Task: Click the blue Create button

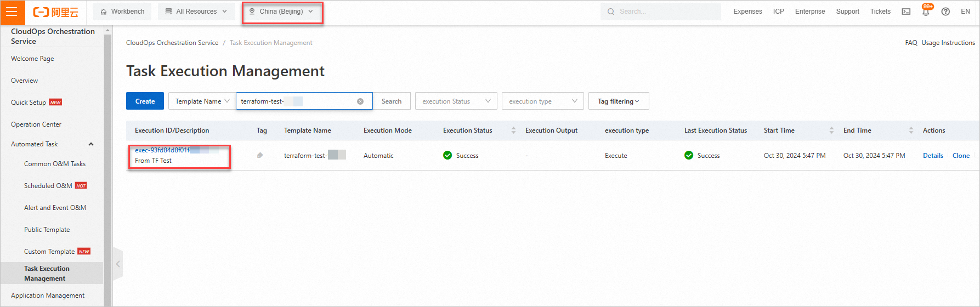Action: (145, 101)
